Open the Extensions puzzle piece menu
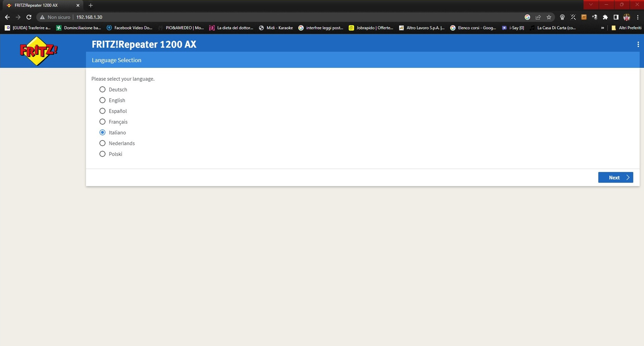 [605, 17]
